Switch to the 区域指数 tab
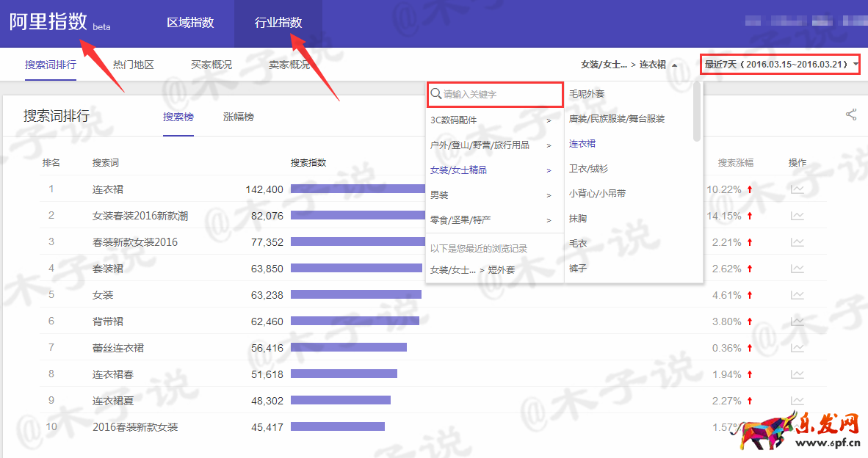The height and width of the screenshot is (458, 868). click(190, 23)
